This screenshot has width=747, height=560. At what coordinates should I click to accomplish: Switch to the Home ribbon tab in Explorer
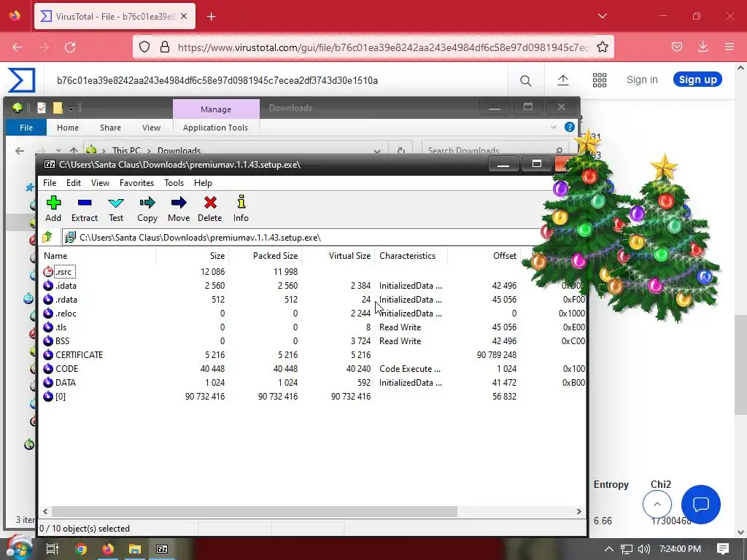(x=68, y=128)
